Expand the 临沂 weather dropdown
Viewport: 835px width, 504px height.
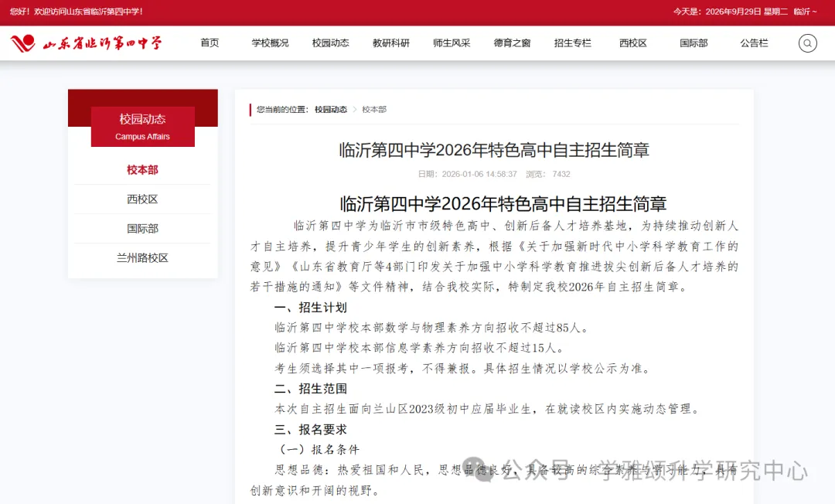[x=805, y=11]
